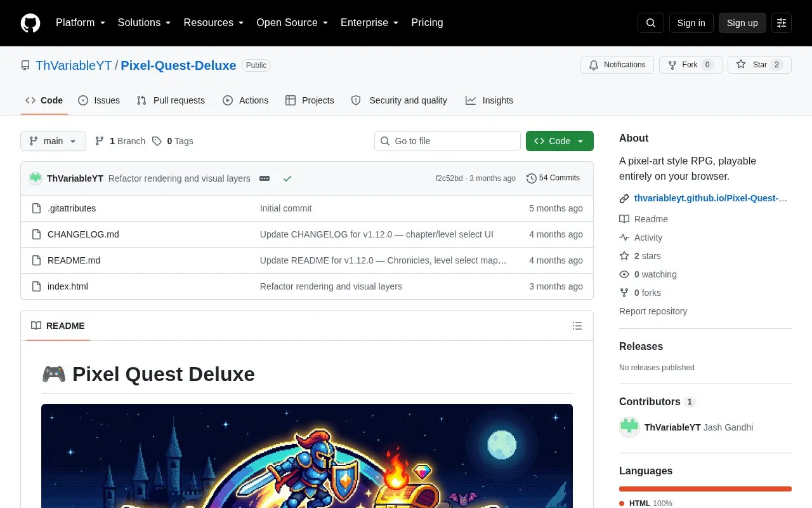Switch to the Pull requests tab

tap(171, 100)
